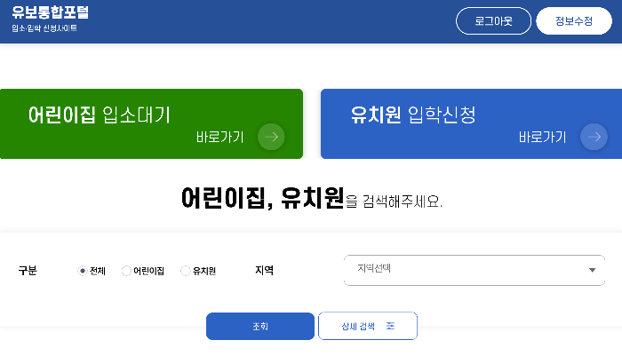Open the 지역선택 dropdown
This screenshot has width=622, height=364.
click(474, 270)
